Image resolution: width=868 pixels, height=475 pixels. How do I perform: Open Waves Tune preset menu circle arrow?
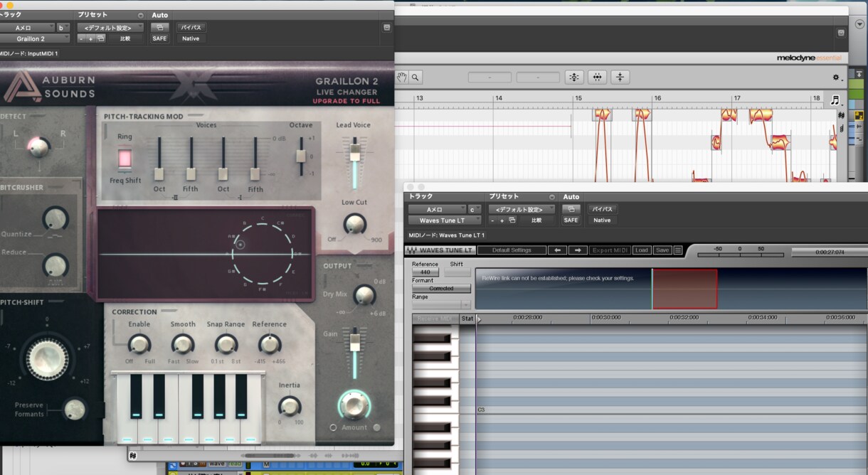551,197
